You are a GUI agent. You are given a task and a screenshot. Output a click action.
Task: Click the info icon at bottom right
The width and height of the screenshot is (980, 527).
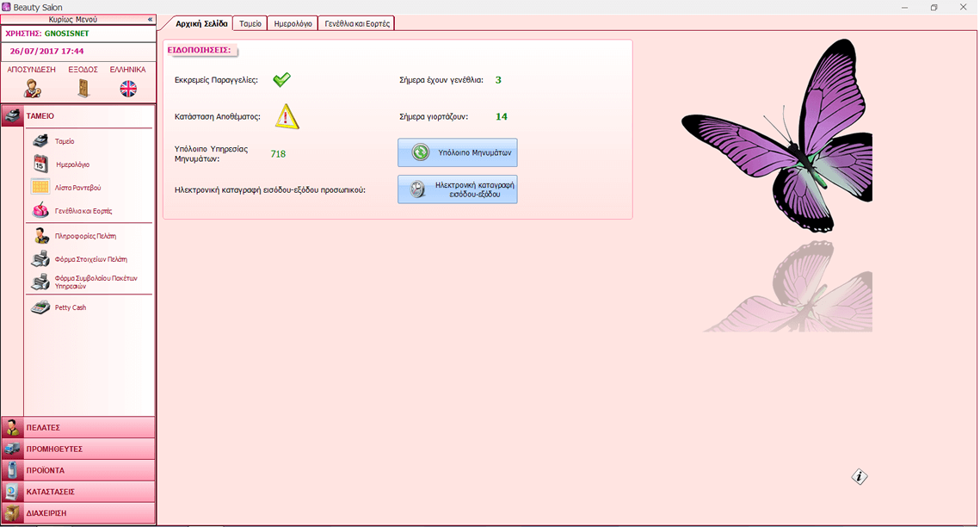pos(860,477)
